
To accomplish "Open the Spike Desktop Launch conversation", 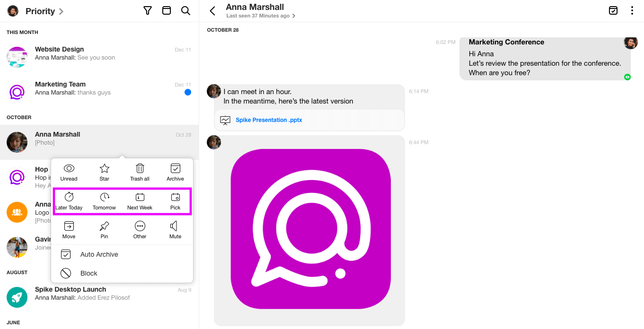I will click(x=99, y=297).
